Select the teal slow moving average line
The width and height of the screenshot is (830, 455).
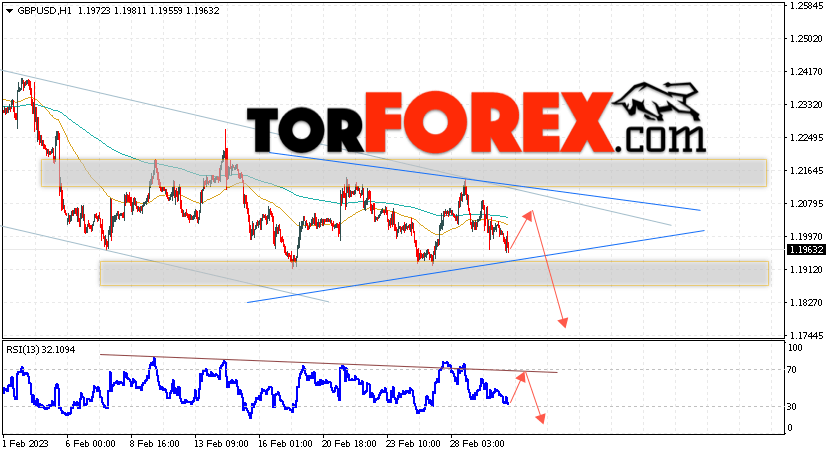pyautogui.click(x=254, y=178)
